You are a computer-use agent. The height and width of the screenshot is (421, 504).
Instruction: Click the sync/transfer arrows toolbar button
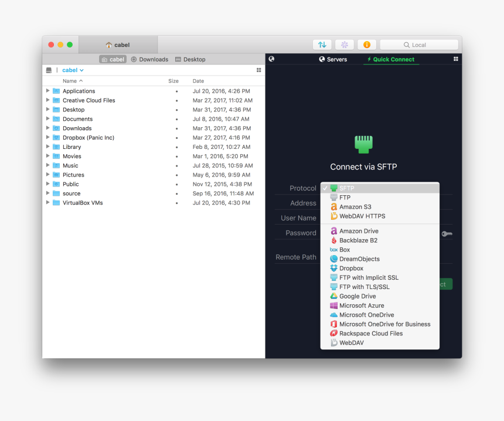click(322, 45)
